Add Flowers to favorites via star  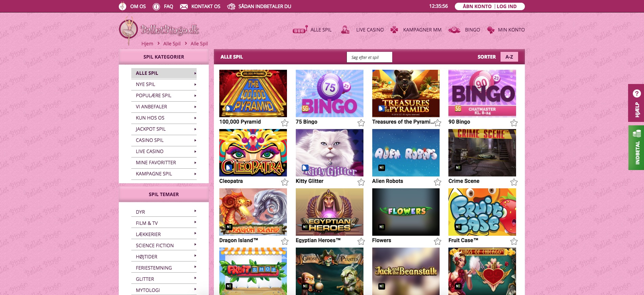(x=438, y=241)
